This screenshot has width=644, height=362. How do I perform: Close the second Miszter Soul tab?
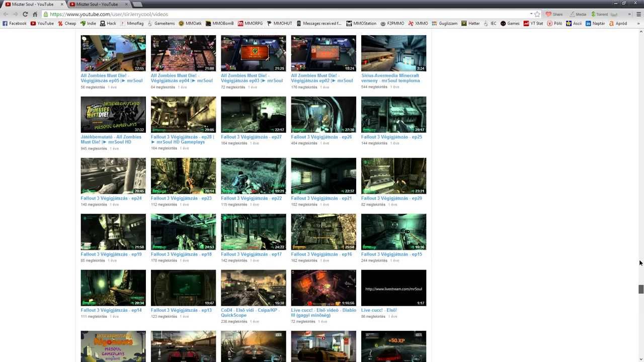126,4
